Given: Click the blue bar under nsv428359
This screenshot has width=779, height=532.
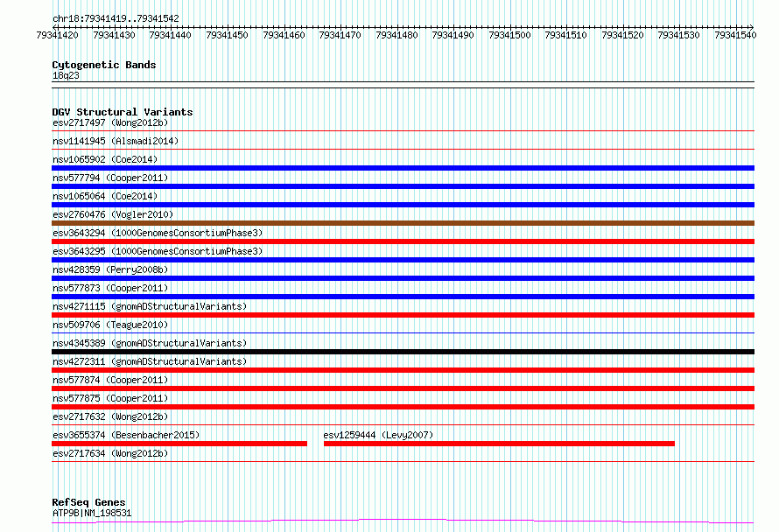Looking at the screenshot, I should (x=403, y=278).
